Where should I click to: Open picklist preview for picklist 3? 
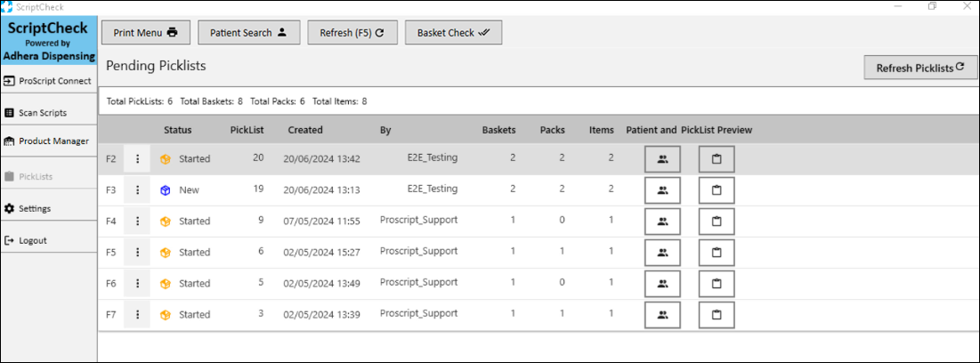(x=717, y=315)
